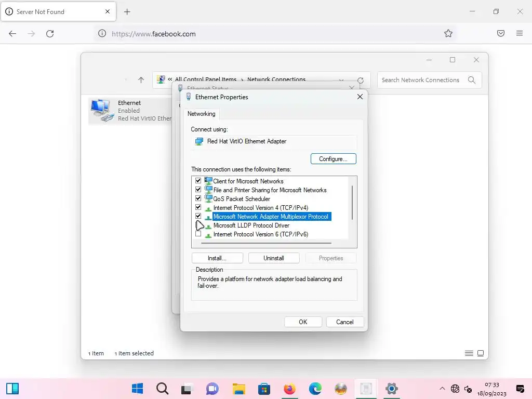The image size is (532, 399).
Task: Select the Ethernet adapter icon
Action: pyautogui.click(x=102, y=110)
